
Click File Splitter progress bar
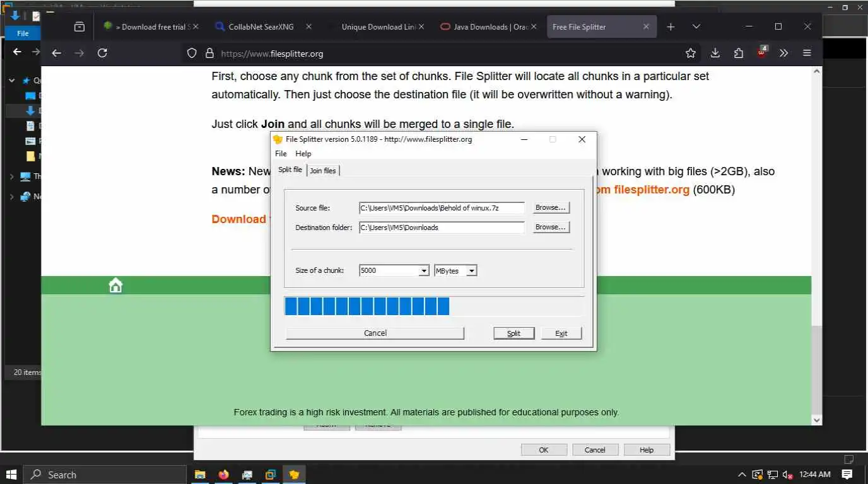tap(434, 306)
